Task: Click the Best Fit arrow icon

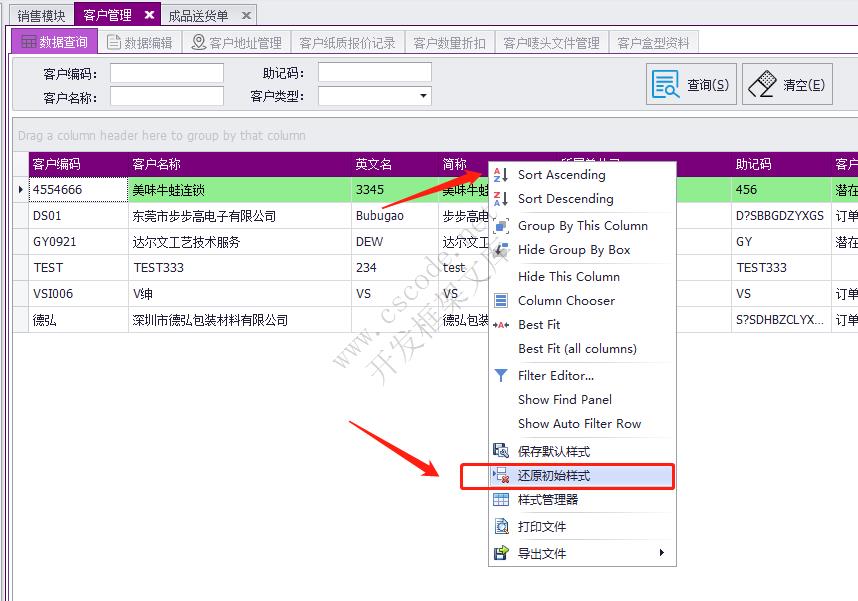Action: coord(502,324)
